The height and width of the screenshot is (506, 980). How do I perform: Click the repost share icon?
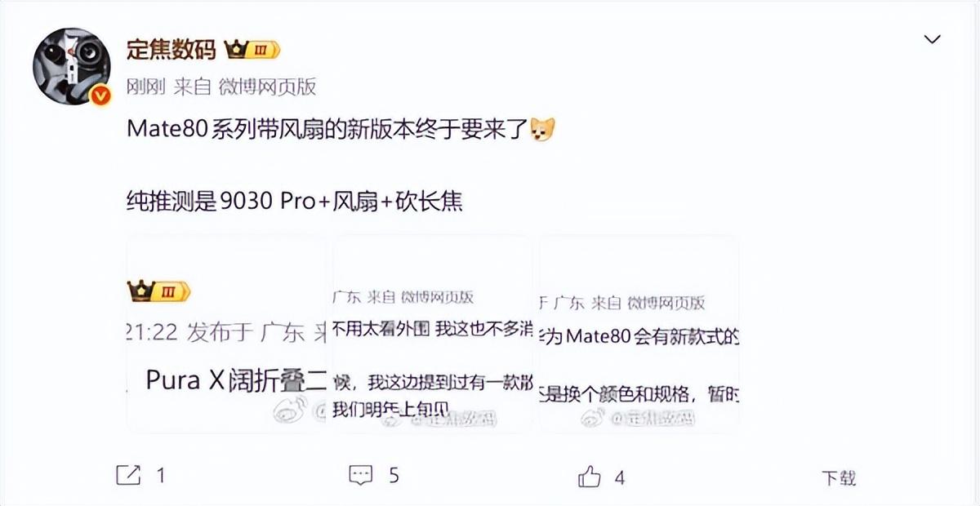(x=128, y=475)
